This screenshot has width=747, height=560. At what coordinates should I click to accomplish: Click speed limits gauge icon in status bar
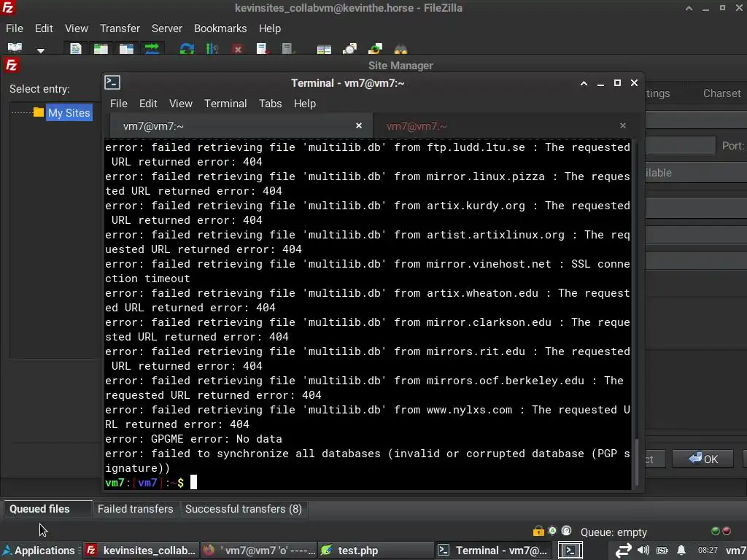[566, 531]
